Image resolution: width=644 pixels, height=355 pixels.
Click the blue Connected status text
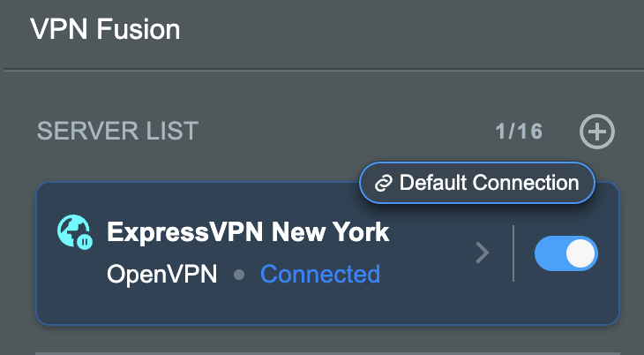tap(320, 274)
